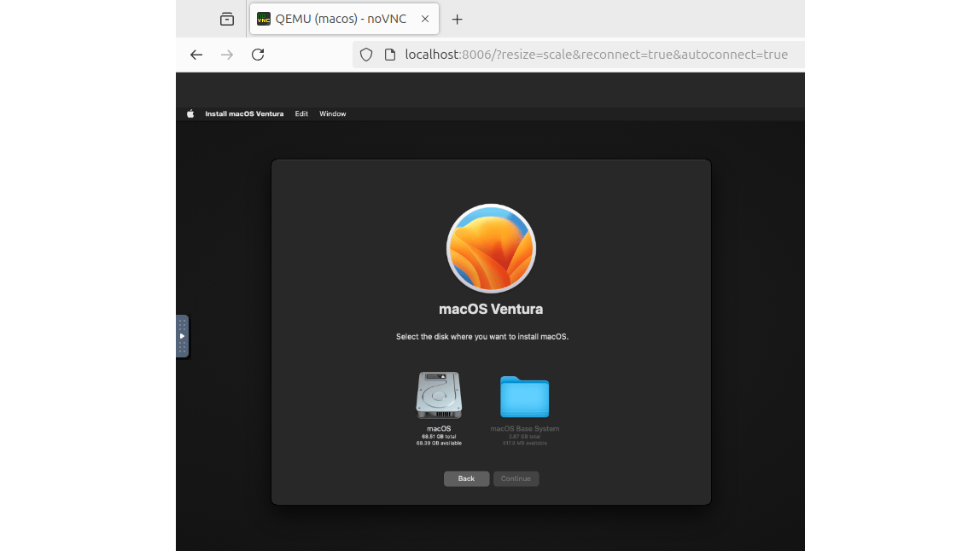Image resolution: width=980 pixels, height=551 pixels.
Task: Open the Install macOS Ventura menu
Action: [x=244, y=113]
